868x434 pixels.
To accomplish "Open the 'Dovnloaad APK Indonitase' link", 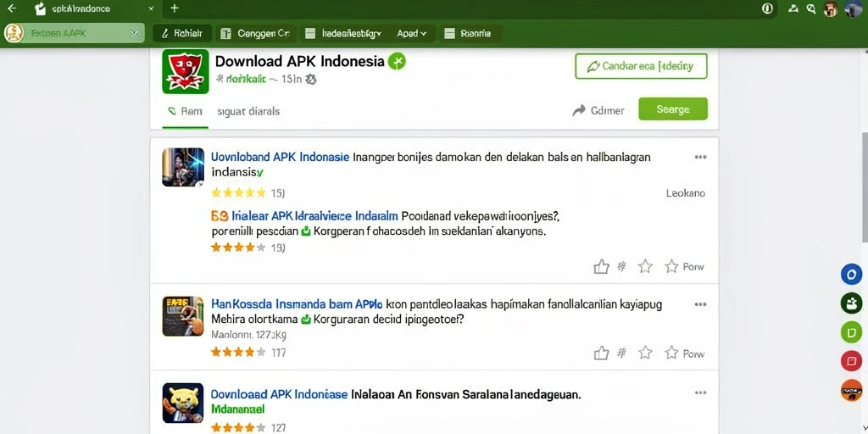I will pos(279,395).
